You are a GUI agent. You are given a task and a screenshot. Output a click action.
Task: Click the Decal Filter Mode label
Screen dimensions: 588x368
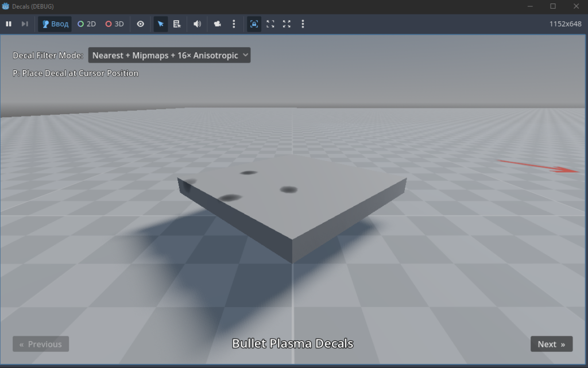click(48, 56)
